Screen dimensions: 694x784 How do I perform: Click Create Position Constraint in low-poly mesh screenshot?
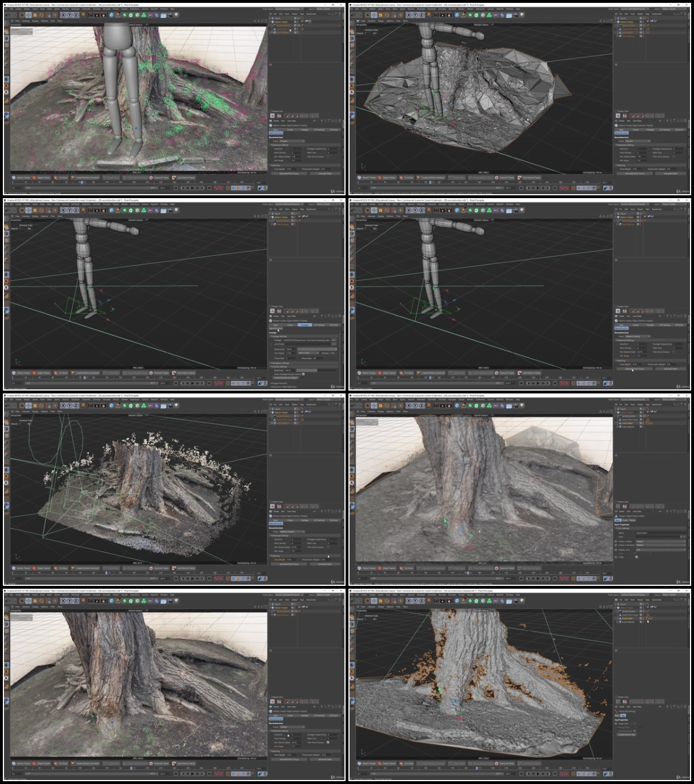click(430, 178)
